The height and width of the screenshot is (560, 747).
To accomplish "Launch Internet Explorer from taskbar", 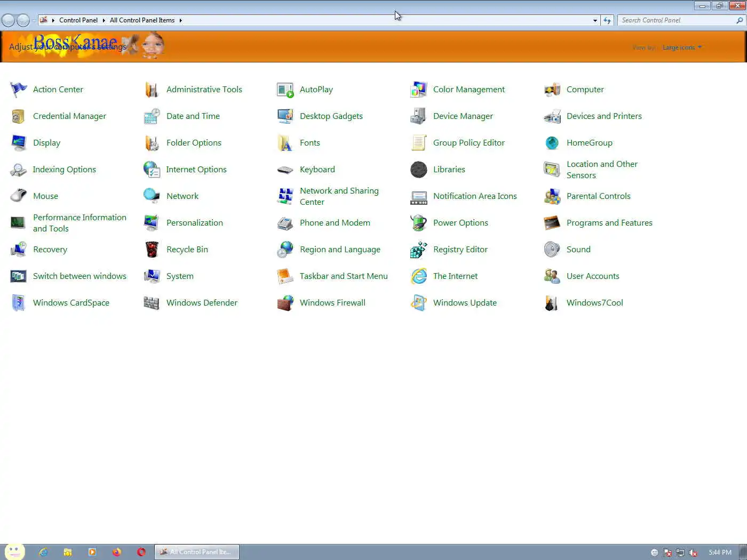I will 43,552.
